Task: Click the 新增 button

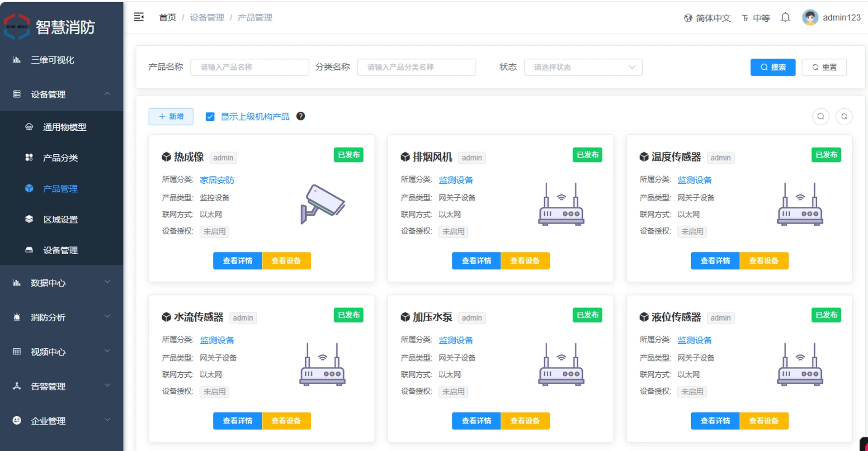Action: click(x=171, y=116)
